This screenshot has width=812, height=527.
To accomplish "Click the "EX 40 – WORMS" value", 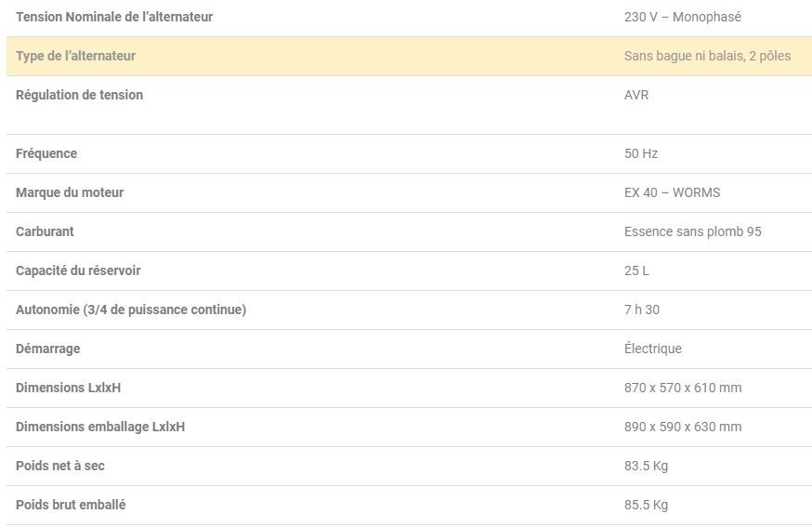I will 672,192.
